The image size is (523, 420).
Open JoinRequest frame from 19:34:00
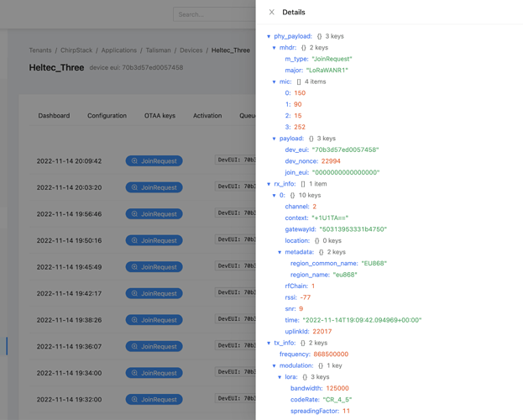tap(154, 373)
